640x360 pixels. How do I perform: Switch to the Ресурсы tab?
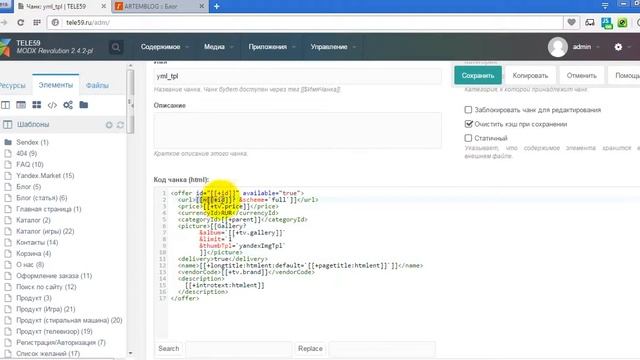(12, 85)
